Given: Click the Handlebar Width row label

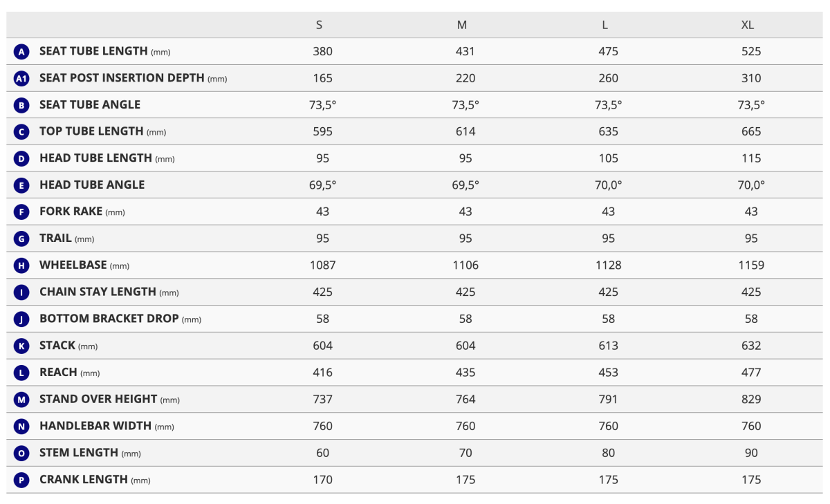Looking at the screenshot, I should [x=95, y=426].
